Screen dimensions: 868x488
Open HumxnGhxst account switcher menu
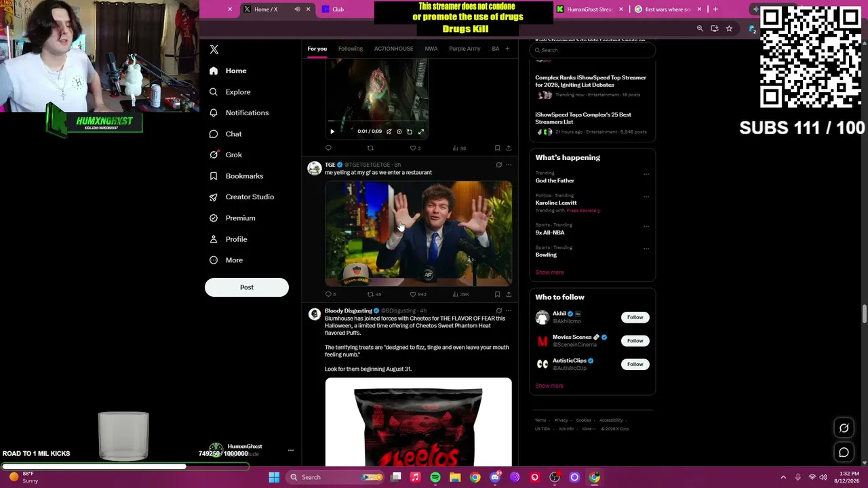click(290, 450)
